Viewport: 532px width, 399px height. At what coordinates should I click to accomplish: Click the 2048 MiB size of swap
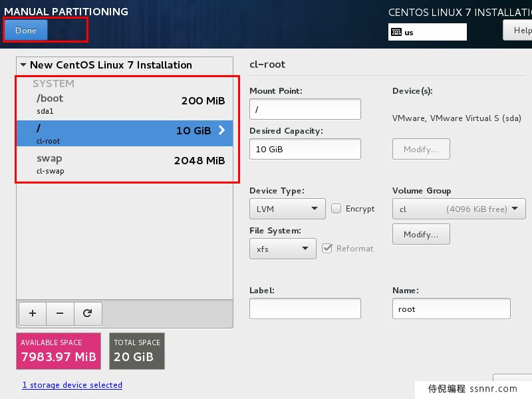tap(199, 160)
